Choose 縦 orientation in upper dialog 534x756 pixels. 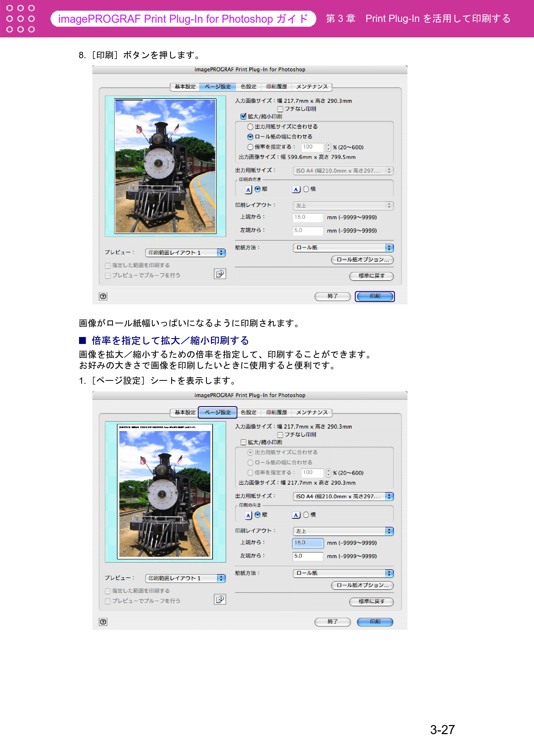(257, 189)
